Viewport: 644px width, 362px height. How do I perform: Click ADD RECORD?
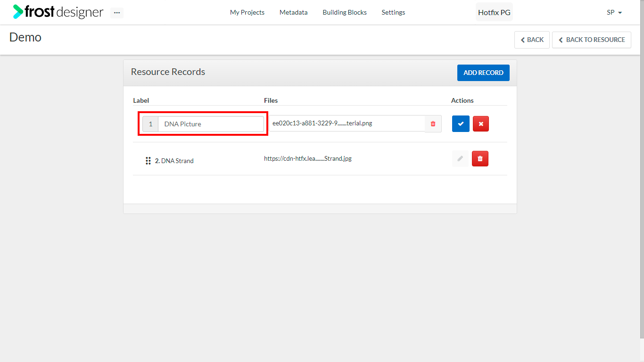(x=483, y=73)
